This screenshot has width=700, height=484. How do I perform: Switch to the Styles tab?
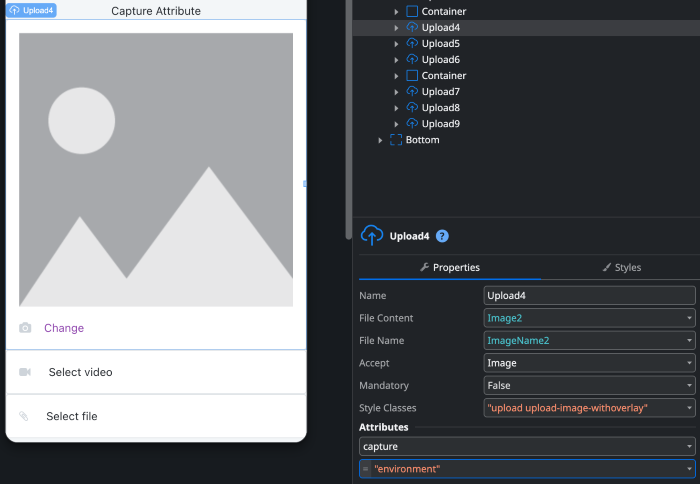click(x=621, y=267)
